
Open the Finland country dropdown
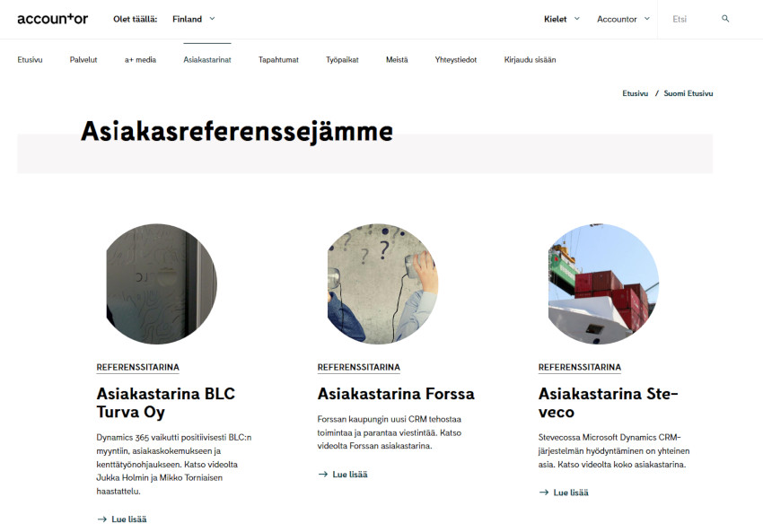[x=194, y=19]
